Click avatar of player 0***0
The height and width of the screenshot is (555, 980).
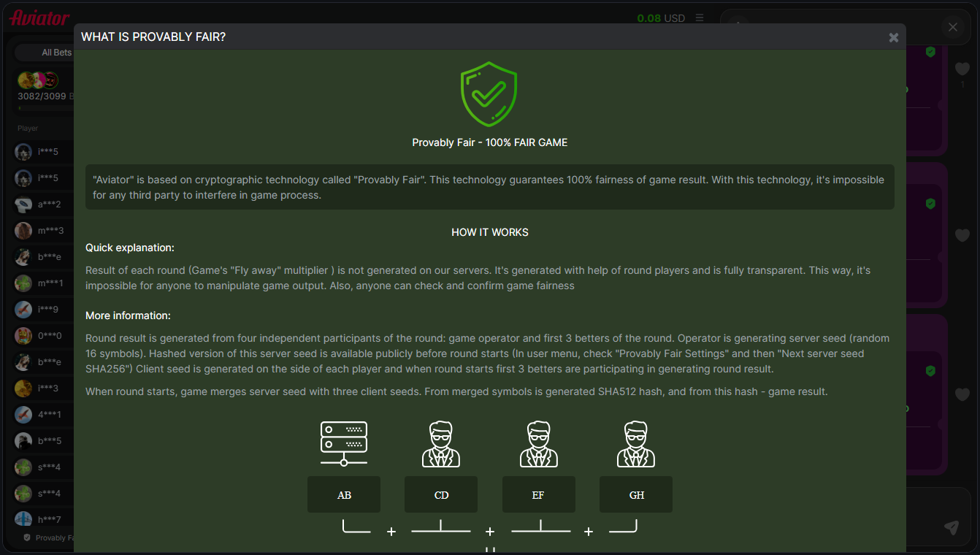23,336
